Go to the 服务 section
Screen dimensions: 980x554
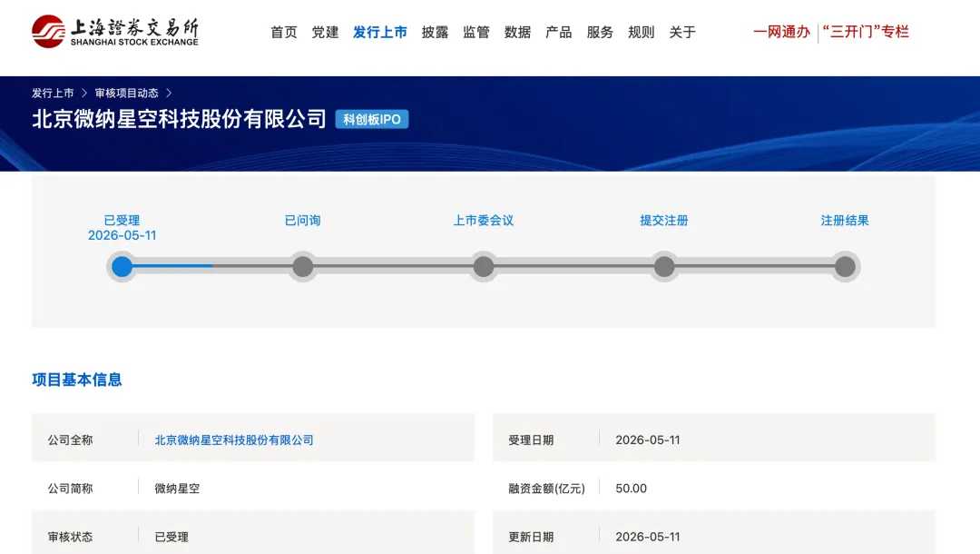600,32
